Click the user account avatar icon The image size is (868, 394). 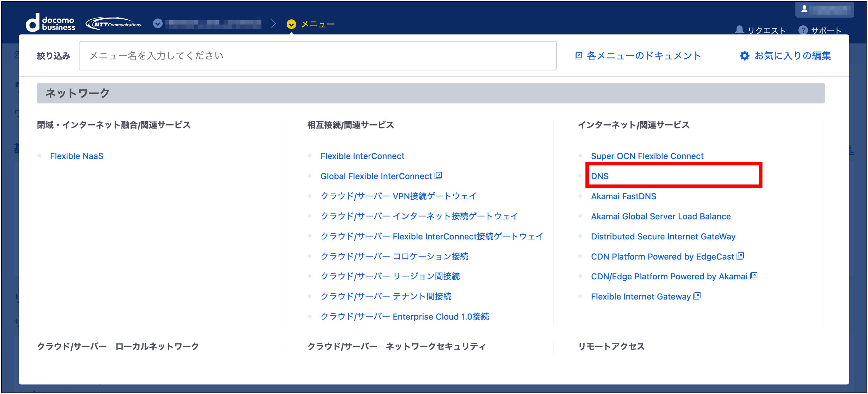point(804,9)
